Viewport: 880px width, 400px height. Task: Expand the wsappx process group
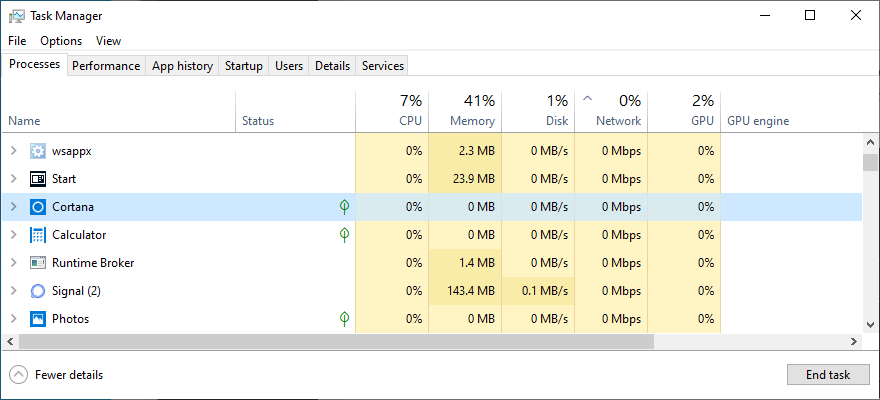(13, 151)
